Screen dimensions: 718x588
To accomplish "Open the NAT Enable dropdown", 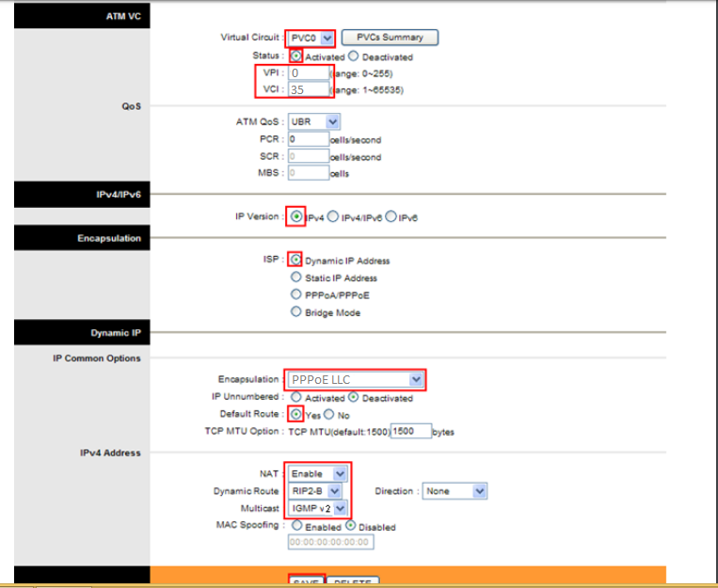I will click(x=317, y=473).
